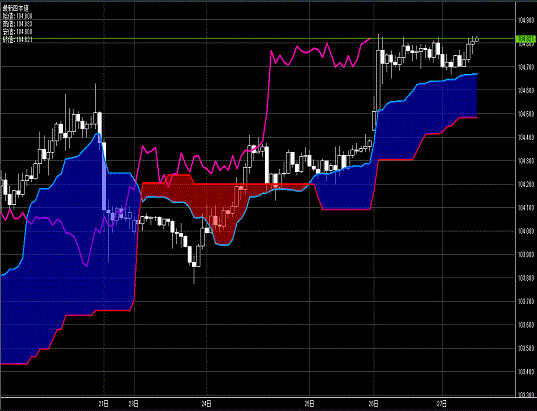Click the 103.800 price axis label
537x411 pixels.
pos(525,278)
